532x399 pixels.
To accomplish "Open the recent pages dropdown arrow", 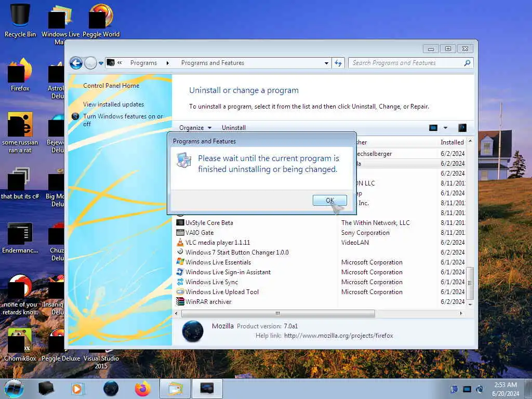I will coord(101,63).
